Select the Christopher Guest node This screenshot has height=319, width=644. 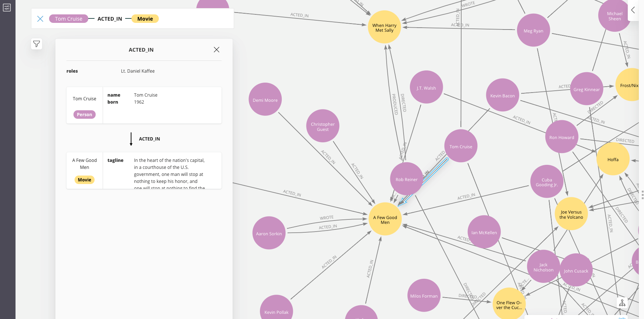[323, 126]
